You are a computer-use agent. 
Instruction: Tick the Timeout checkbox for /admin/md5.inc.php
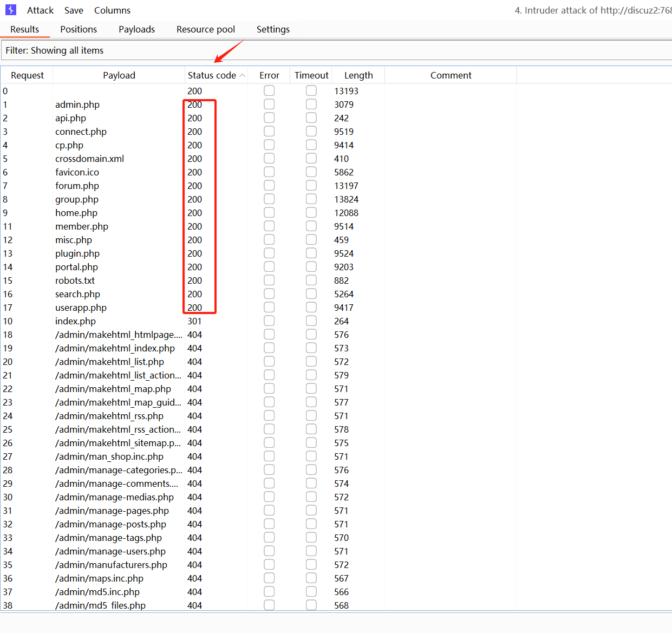[x=311, y=591]
